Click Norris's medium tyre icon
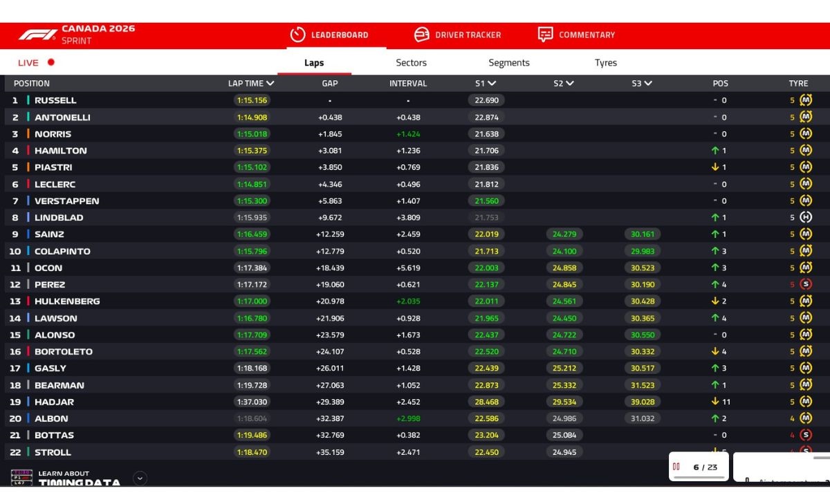The height and width of the screenshot is (504, 830). click(x=806, y=133)
